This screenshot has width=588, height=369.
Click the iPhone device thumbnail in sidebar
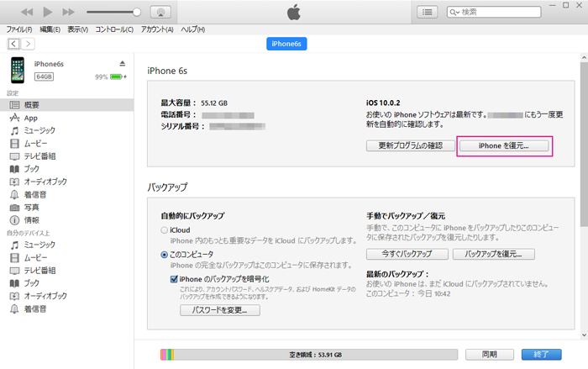click(x=18, y=71)
